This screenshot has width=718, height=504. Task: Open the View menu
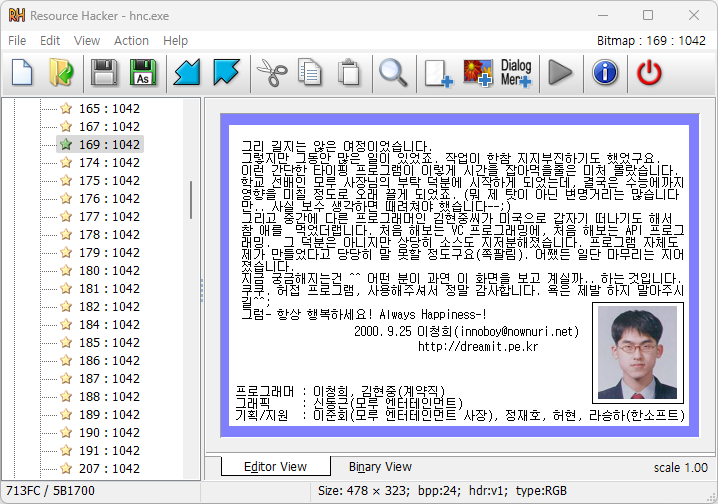coord(87,41)
